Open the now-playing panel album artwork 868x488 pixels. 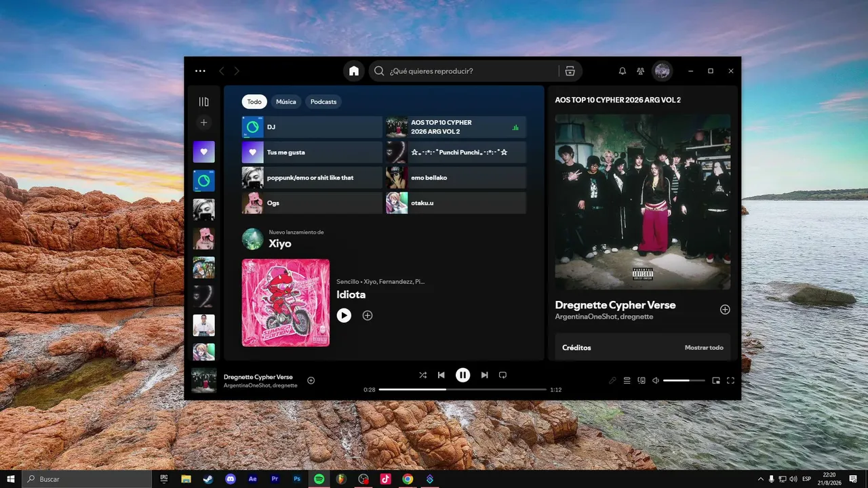643,202
